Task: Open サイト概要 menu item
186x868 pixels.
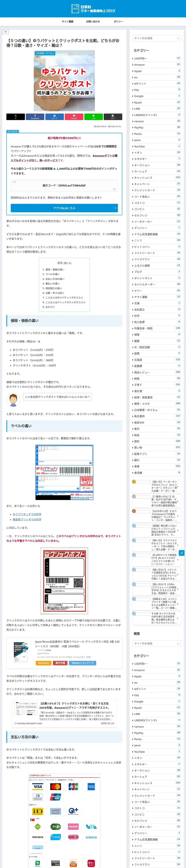Action: (68, 22)
